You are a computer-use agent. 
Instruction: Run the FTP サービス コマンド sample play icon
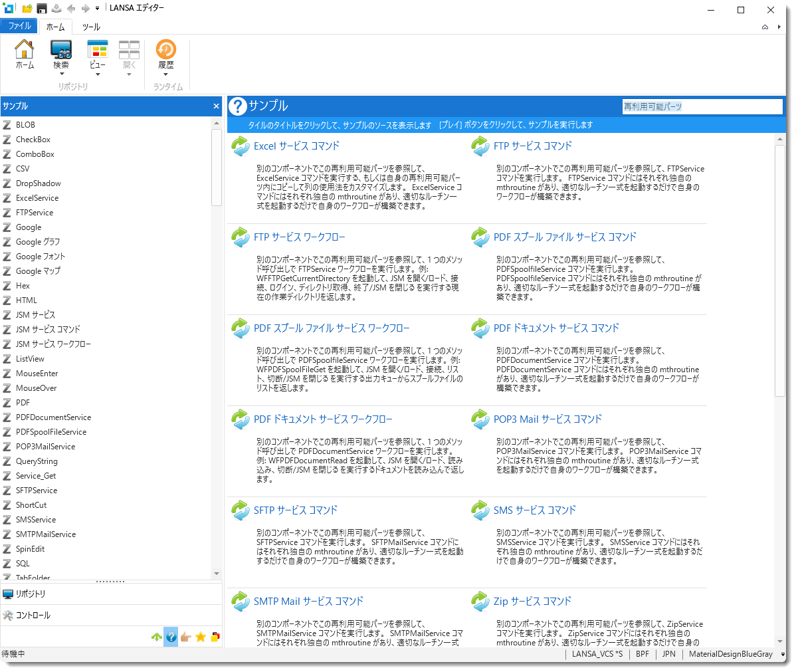tap(480, 146)
